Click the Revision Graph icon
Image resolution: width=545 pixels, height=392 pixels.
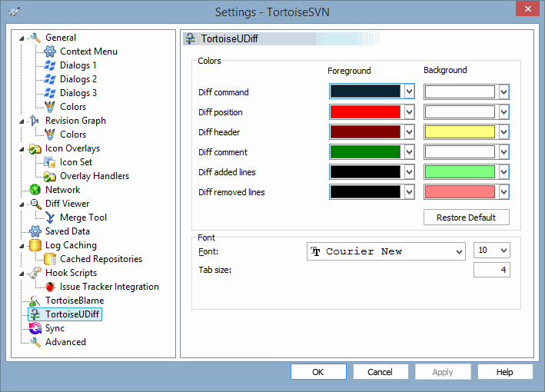35,121
